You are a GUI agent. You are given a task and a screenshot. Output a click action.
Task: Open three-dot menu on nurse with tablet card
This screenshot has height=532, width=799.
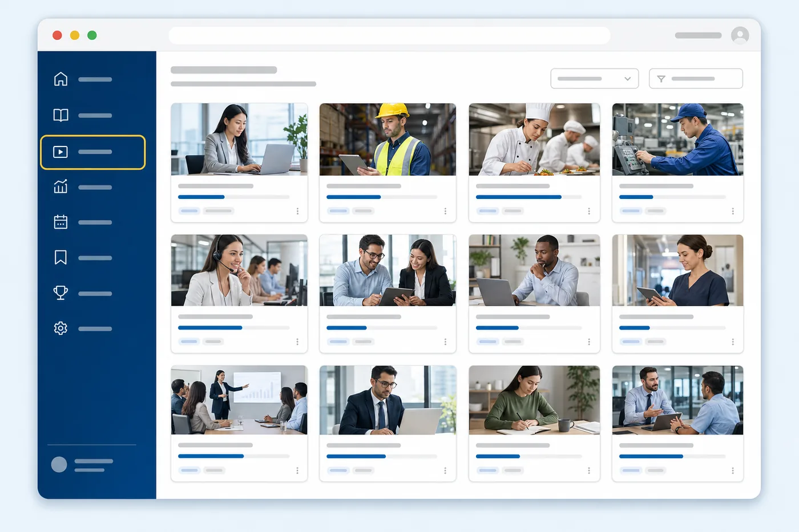733,342
